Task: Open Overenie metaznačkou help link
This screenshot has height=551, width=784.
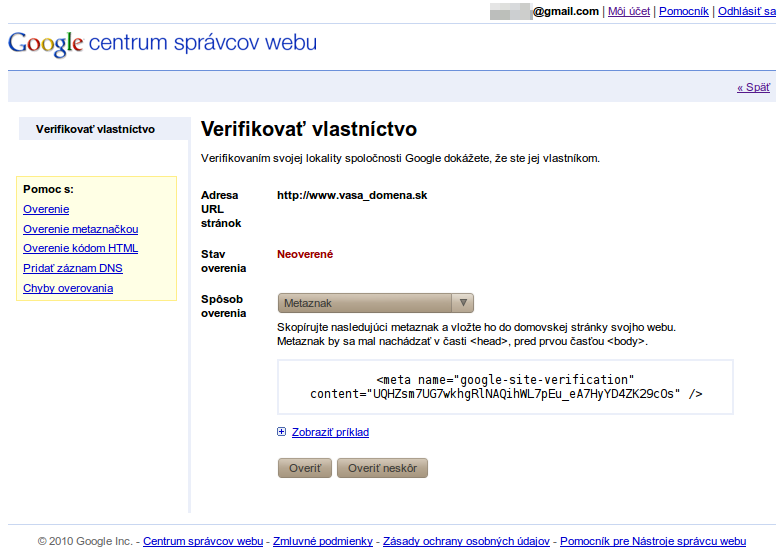Action: pyautogui.click(x=80, y=229)
